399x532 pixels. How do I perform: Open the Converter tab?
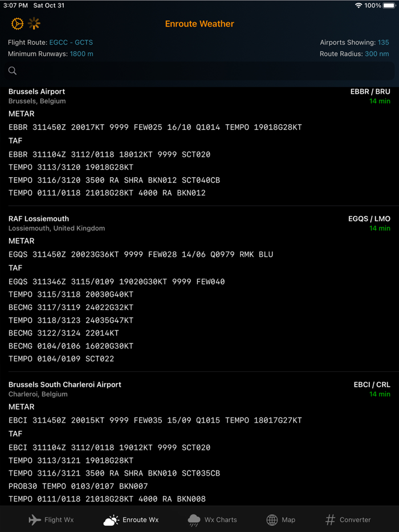pyautogui.click(x=348, y=519)
